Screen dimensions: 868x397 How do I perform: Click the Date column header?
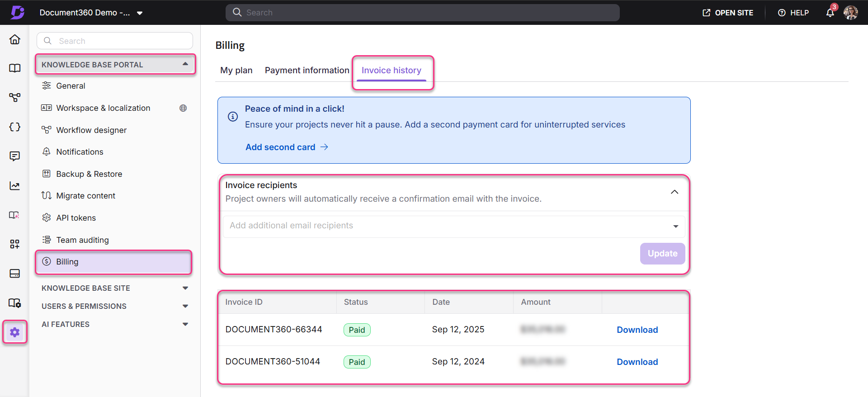click(441, 302)
